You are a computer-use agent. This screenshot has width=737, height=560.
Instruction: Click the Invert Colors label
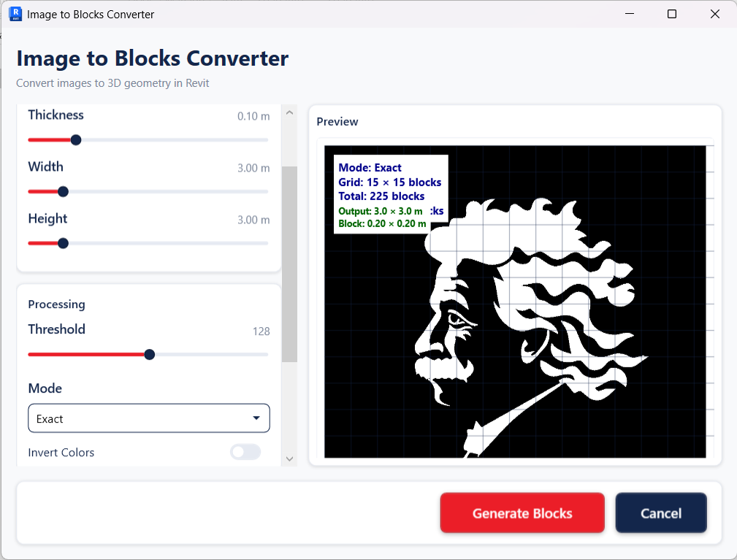(61, 453)
